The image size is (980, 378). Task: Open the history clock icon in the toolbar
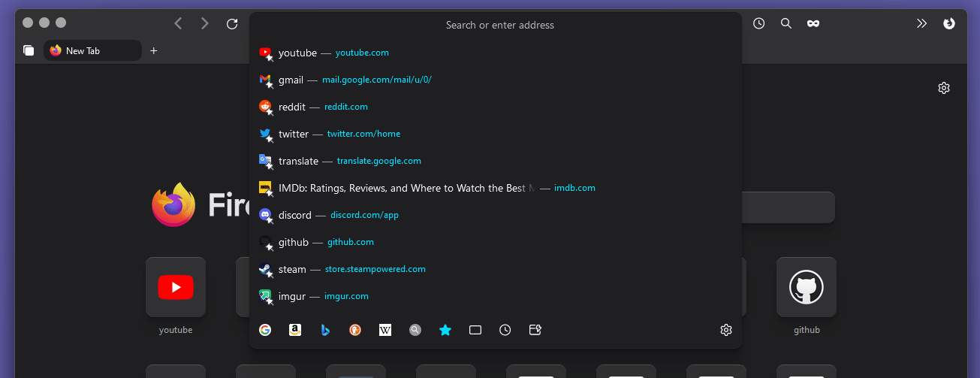click(x=759, y=23)
